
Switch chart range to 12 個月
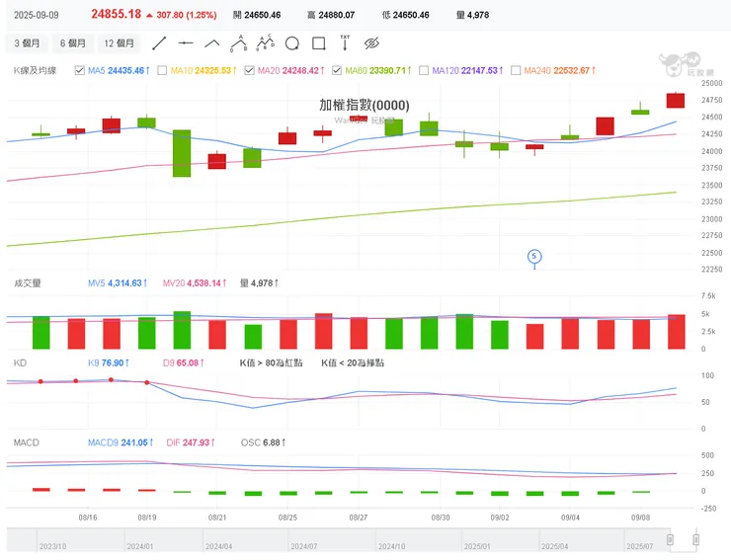coord(119,43)
